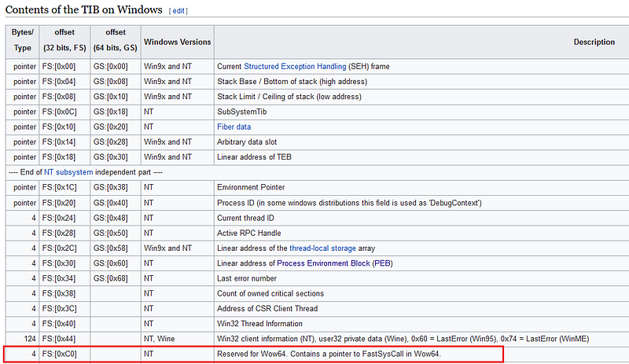Click Last error number text
The width and height of the screenshot is (629, 364).
pos(247,279)
